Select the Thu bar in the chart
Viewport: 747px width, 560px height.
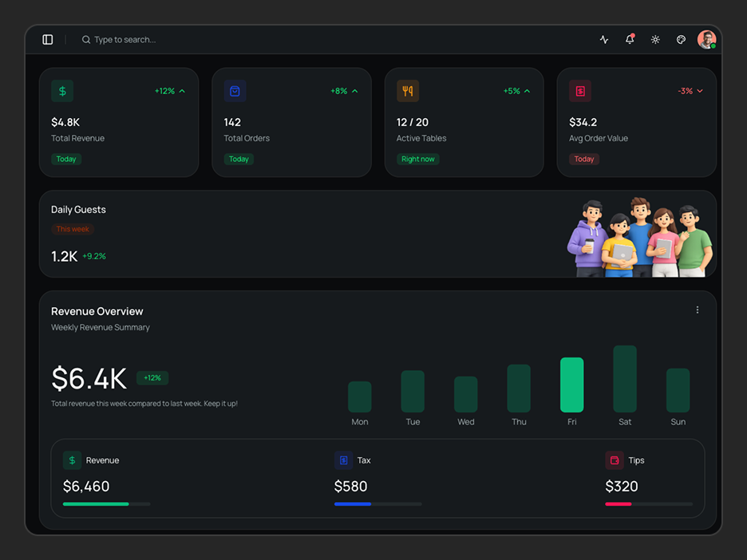click(x=519, y=388)
